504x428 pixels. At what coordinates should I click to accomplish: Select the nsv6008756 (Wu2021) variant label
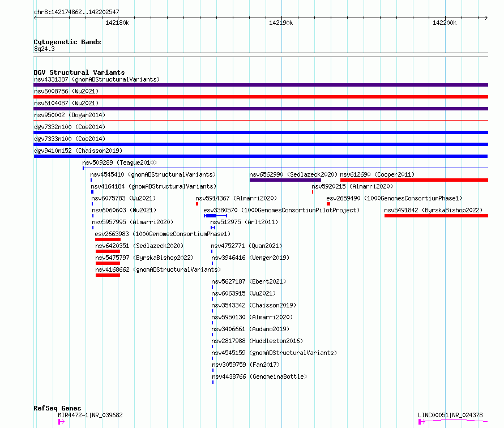(x=66, y=91)
